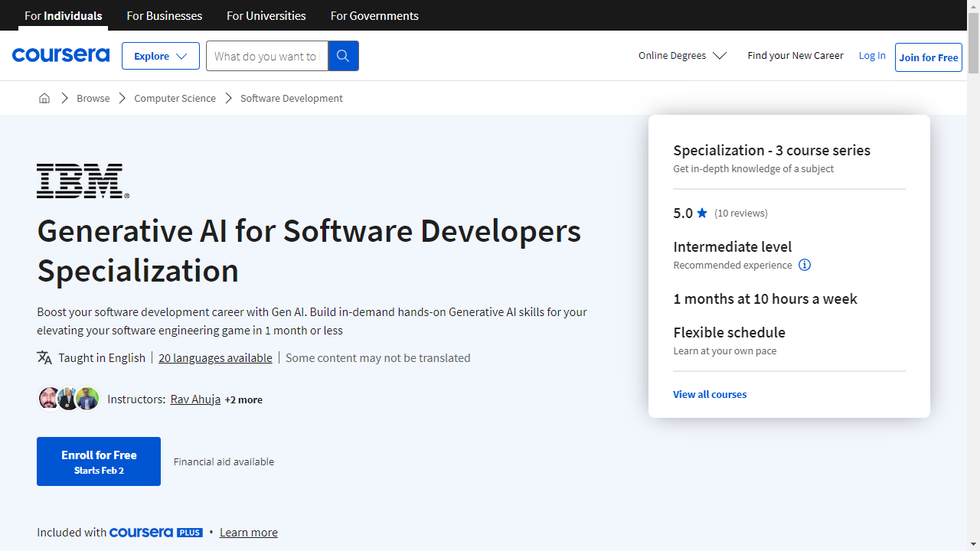Switch to For Businesses tab
The height and width of the screenshot is (551, 980).
(165, 15)
